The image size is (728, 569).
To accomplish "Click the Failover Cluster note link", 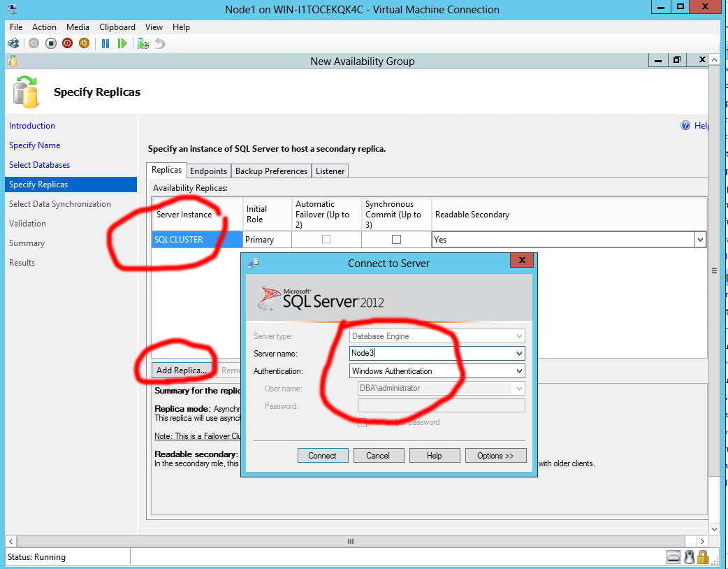I will [198, 436].
